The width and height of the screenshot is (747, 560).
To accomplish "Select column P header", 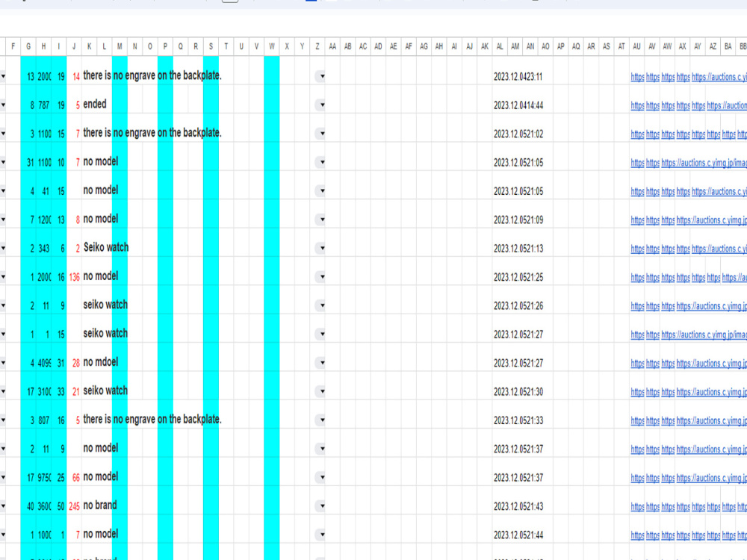I will pos(165,46).
